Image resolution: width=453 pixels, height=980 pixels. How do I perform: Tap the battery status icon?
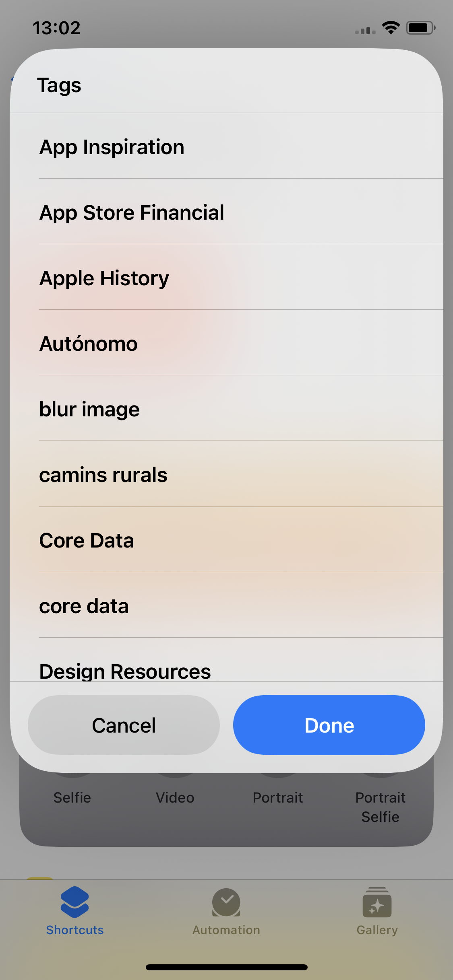[x=421, y=28]
